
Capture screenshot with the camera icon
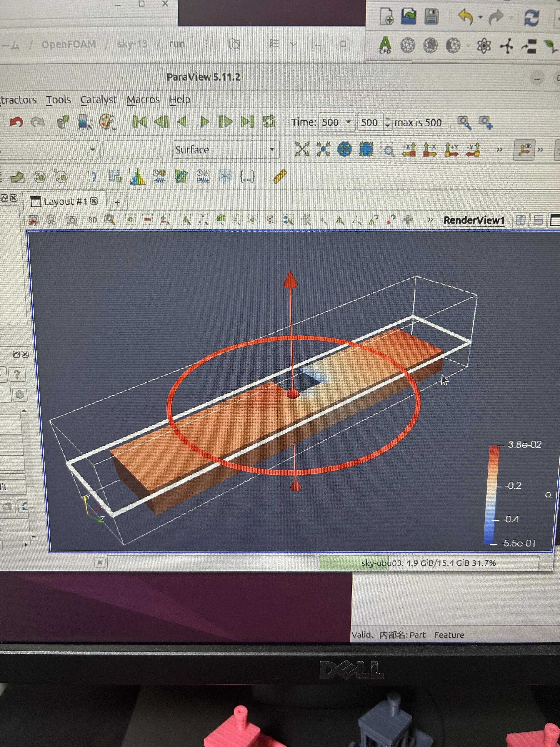point(71,220)
